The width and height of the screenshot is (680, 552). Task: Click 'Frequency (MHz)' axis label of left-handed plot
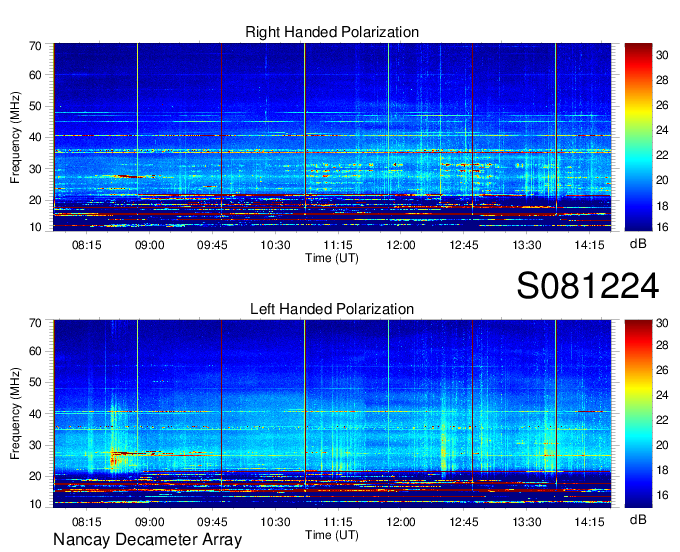pos(15,414)
